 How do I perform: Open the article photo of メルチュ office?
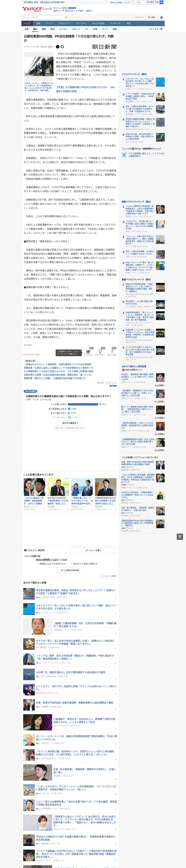39,67
